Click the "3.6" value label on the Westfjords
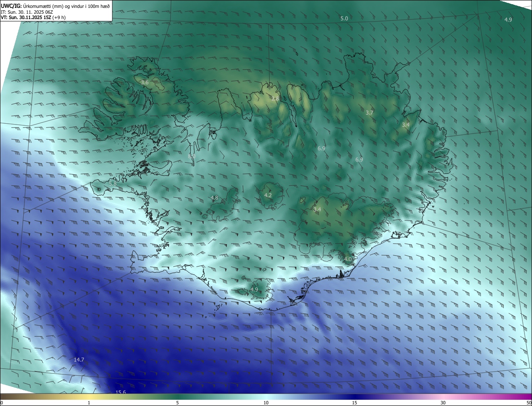This screenshot has width=532, height=406. pyautogui.click(x=145, y=83)
